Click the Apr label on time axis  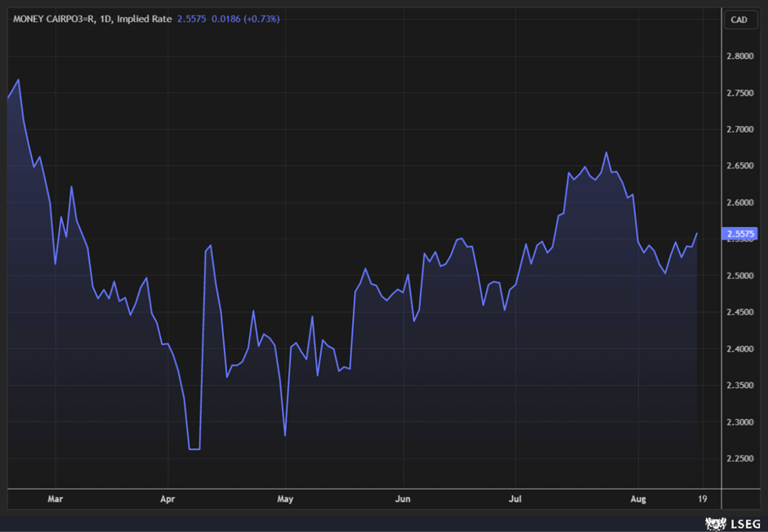point(167,498)
